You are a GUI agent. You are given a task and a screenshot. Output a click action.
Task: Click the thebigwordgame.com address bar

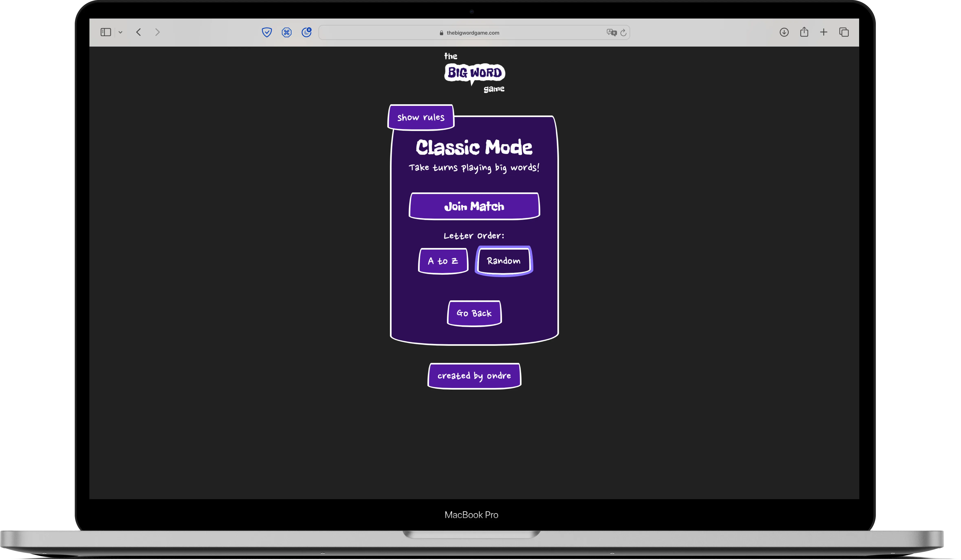point(474,33)
